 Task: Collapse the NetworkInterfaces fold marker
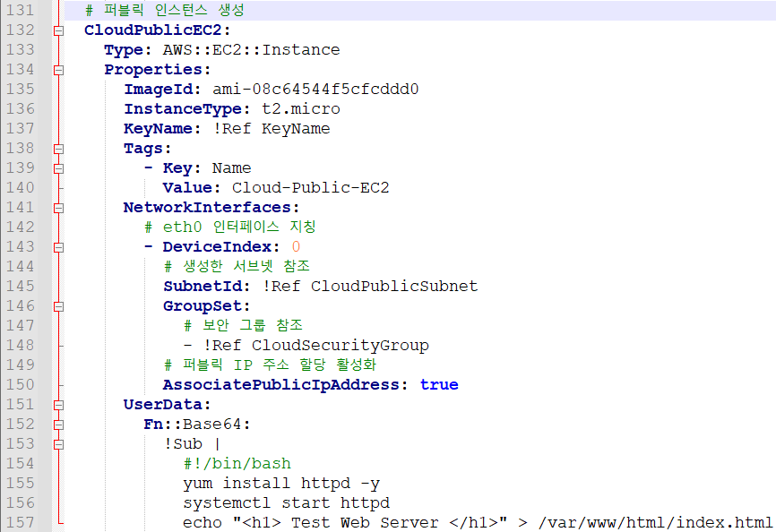click(x=58, y=208)
